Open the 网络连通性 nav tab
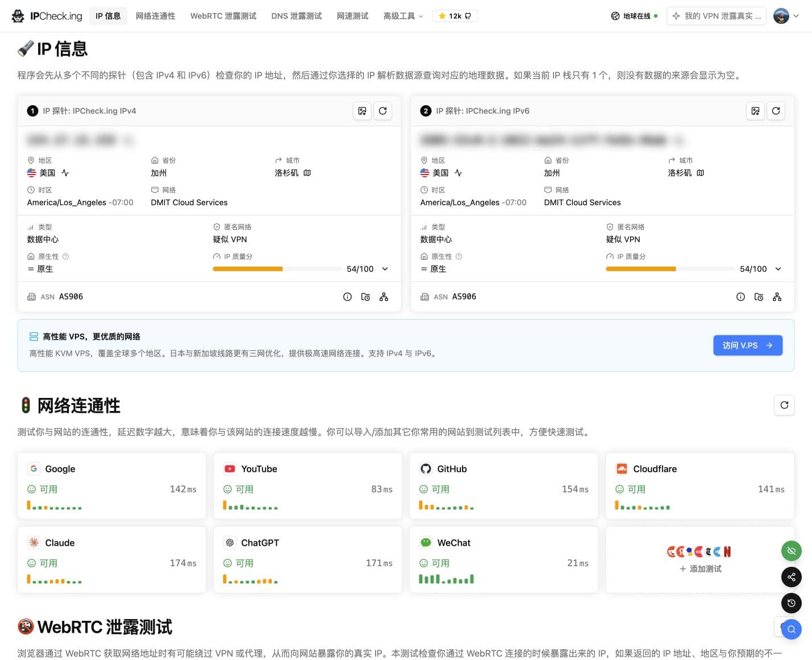Viewport: 812px width, 660px height. click(x=156, y=16)
